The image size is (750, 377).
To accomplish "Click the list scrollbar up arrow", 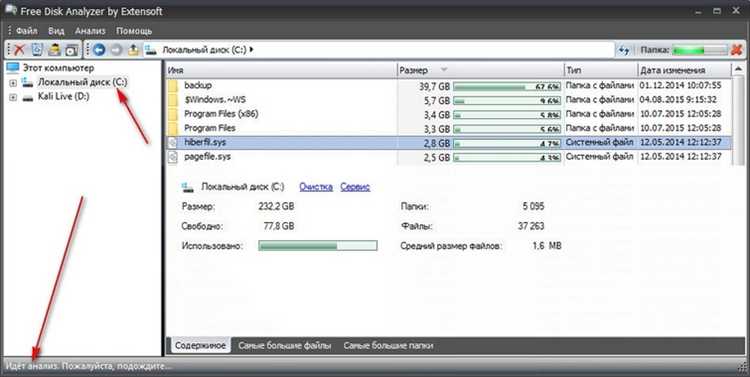I will 739,70.
